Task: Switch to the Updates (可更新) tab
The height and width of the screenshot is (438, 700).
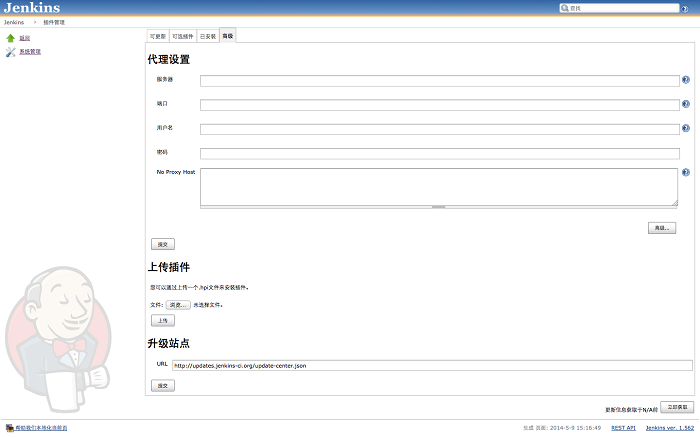Action: (x=158, y=37)
